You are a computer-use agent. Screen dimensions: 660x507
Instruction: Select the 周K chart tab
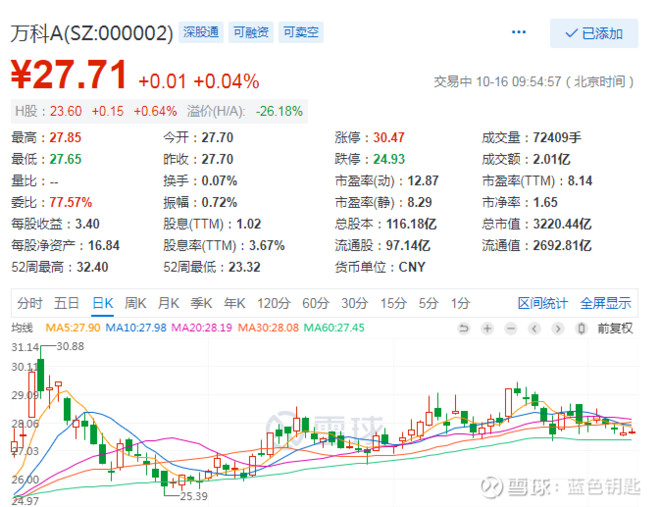(x=135, y=303)
